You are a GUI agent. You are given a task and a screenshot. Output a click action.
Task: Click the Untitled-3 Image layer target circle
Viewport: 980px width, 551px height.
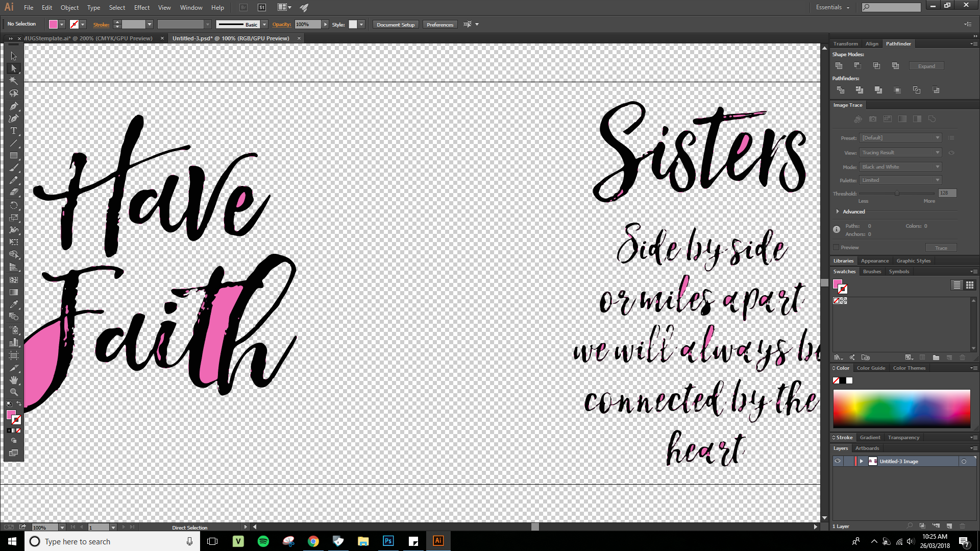(964, 462)
